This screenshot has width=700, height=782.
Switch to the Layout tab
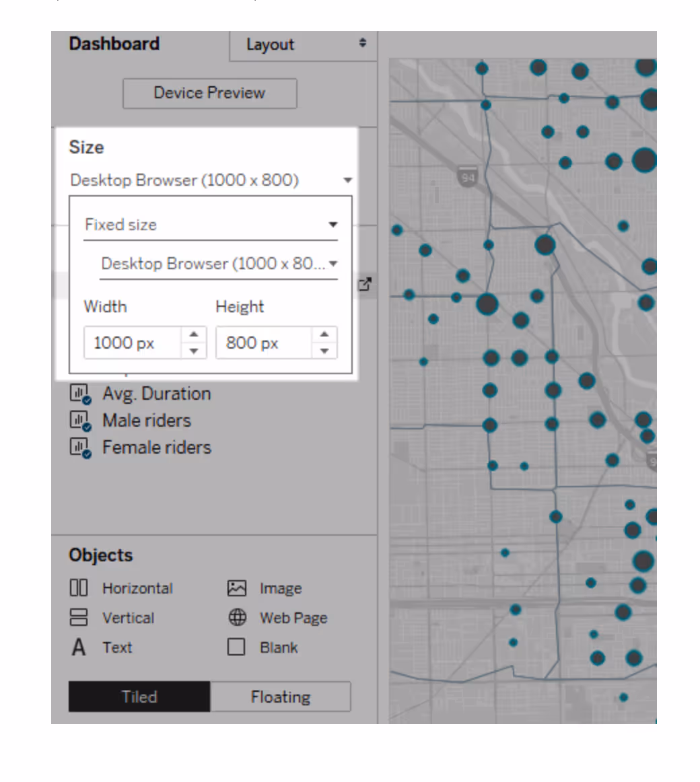tap(303, 45)
